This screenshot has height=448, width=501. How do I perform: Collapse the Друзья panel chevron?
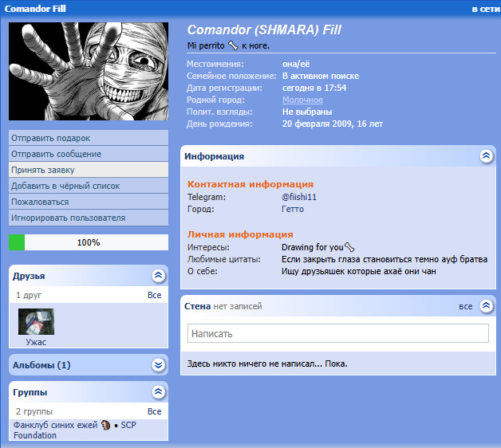159,276
